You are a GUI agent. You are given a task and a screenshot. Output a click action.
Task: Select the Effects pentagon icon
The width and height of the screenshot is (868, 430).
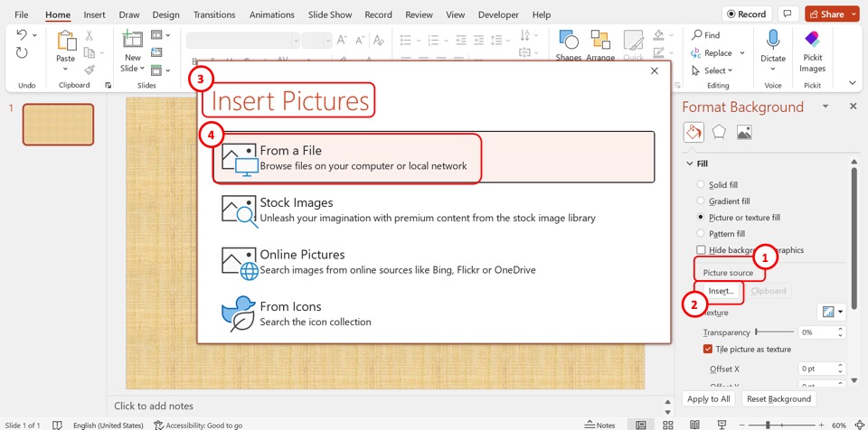[719, 132]
